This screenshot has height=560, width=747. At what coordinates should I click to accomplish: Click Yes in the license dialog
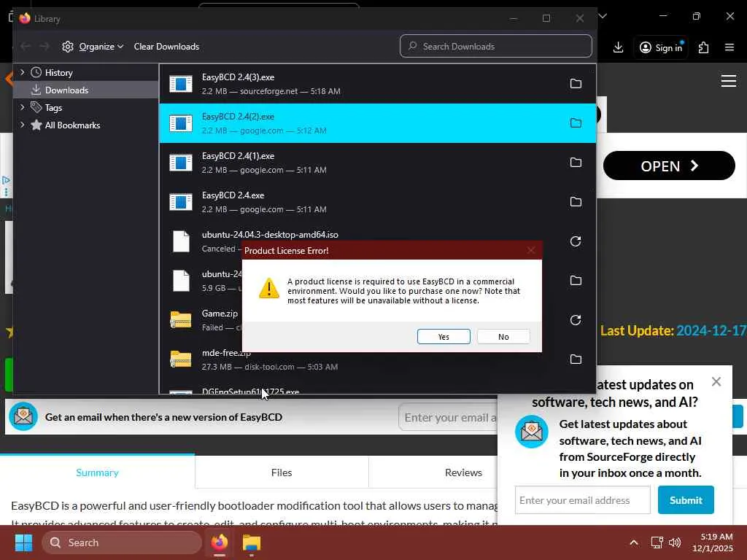(444, 337)
